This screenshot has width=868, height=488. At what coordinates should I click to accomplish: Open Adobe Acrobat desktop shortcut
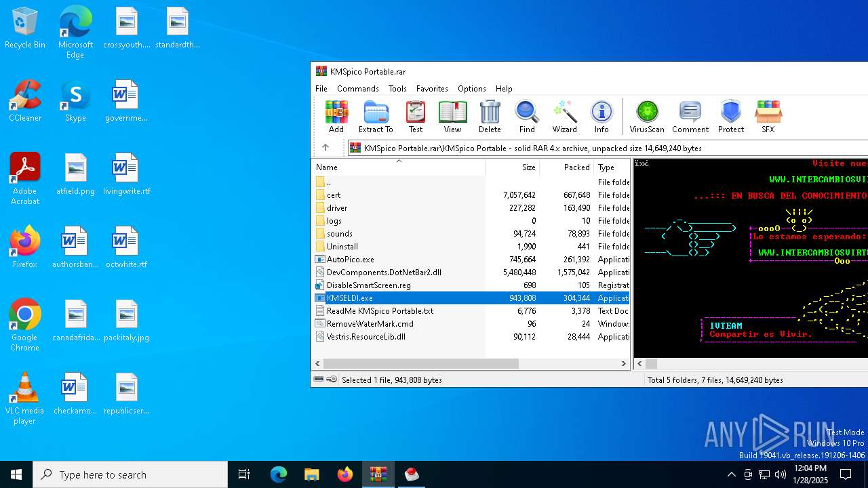pos(25,179)
